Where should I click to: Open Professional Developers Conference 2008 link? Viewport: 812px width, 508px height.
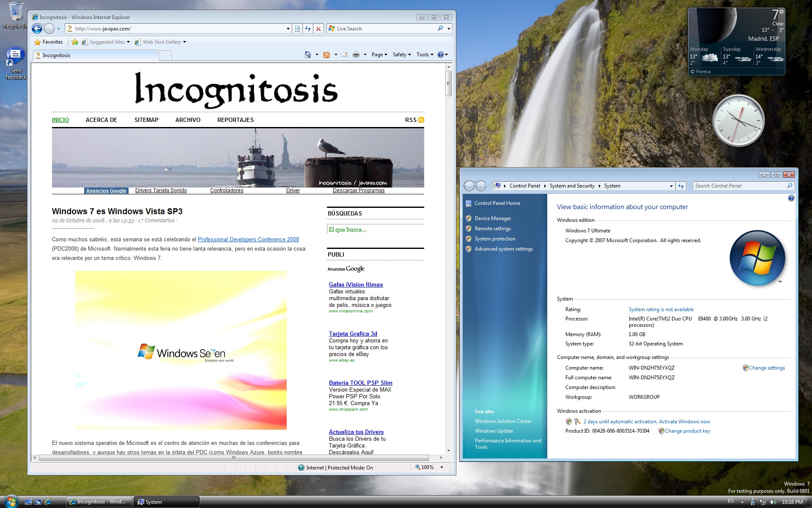(248, 239)
